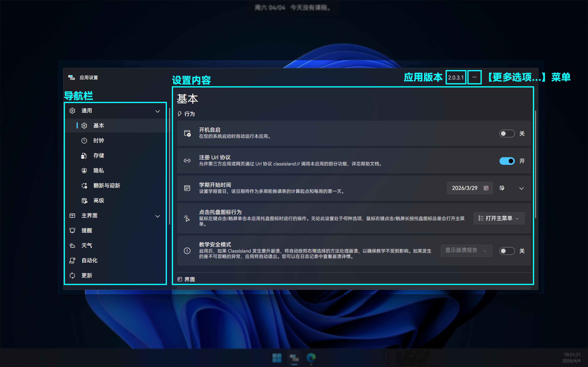The width and height of the screenshot is (588, 367).
Task: Disable the 注册 Url 协议 toggle
Action: tap(507, 161)
